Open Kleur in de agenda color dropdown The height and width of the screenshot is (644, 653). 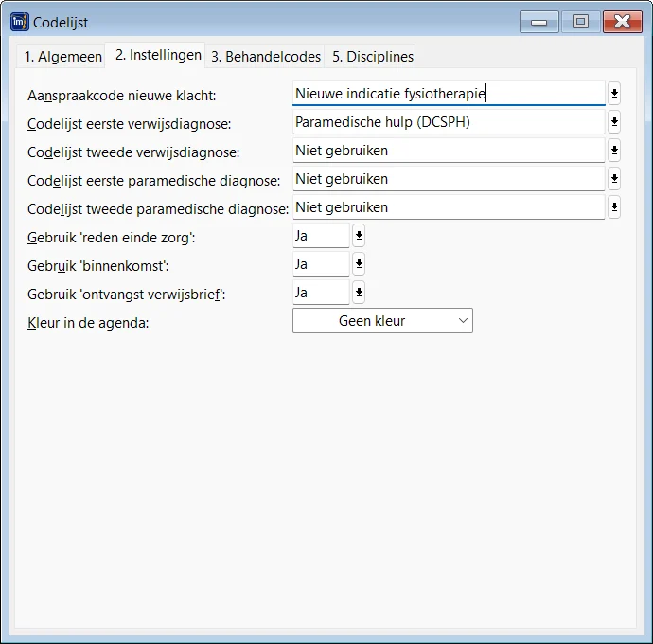pos(382,321)
